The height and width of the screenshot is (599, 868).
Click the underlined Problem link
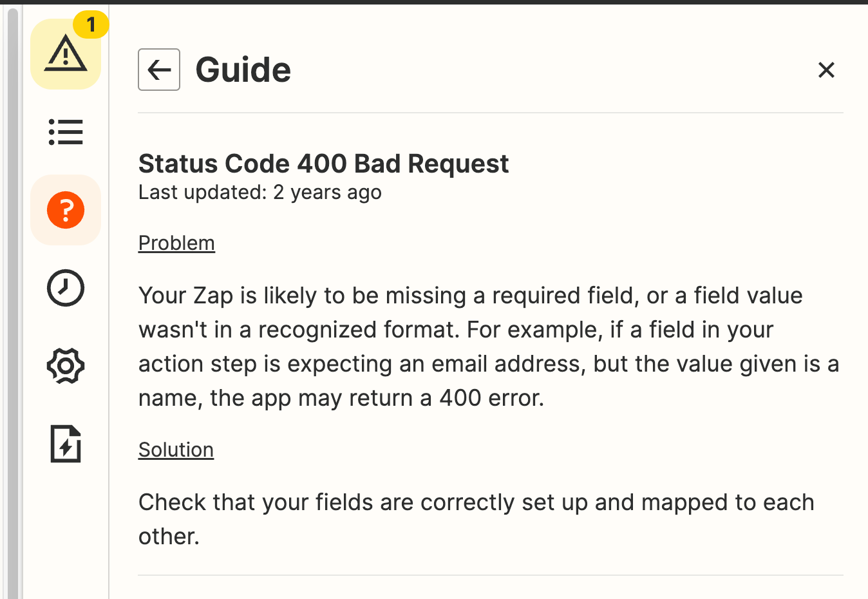(x=176, y=243)
